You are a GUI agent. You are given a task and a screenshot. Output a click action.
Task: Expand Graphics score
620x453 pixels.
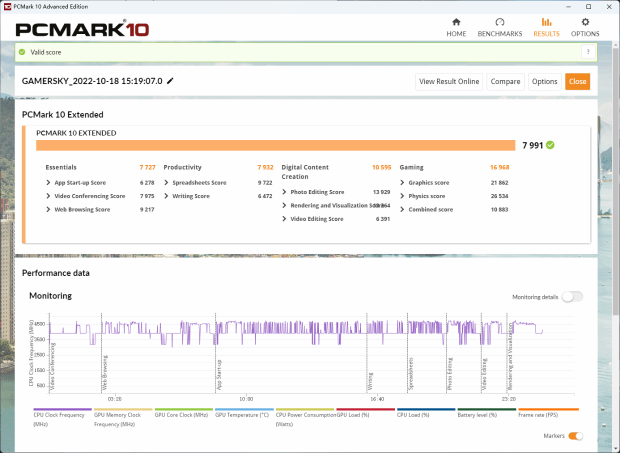tap(402, 183)
